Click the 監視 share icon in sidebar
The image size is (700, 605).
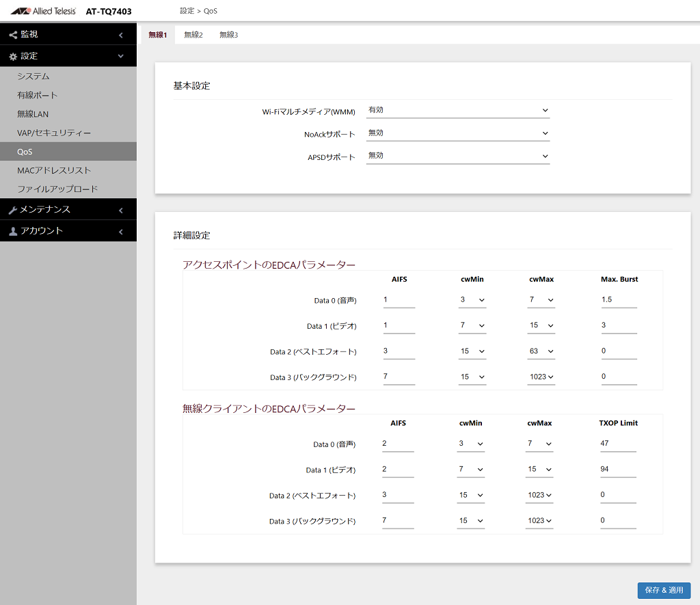tap(13, 35)
